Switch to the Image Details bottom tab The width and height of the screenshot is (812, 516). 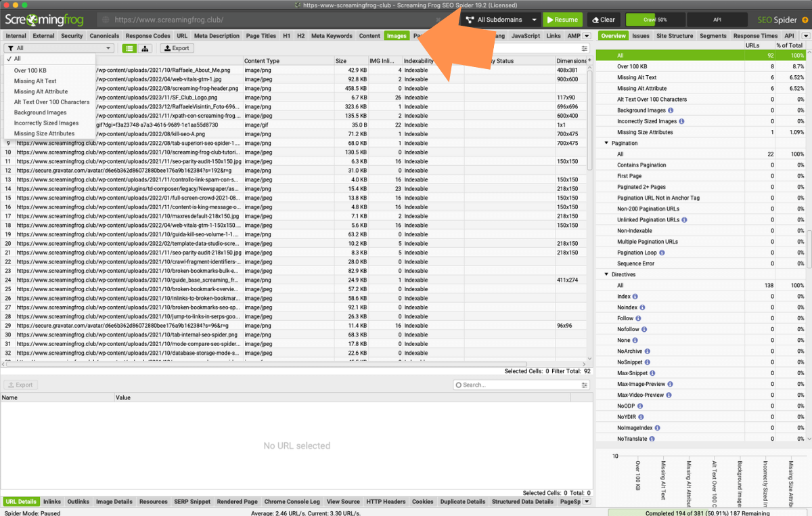coord(114,502)
